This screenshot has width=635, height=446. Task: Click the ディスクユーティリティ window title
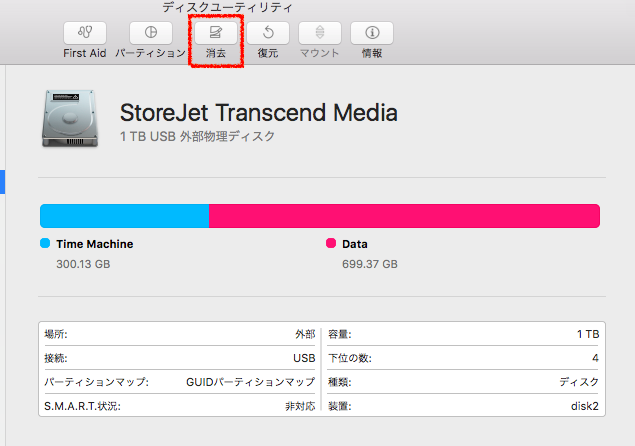point(227,7)
